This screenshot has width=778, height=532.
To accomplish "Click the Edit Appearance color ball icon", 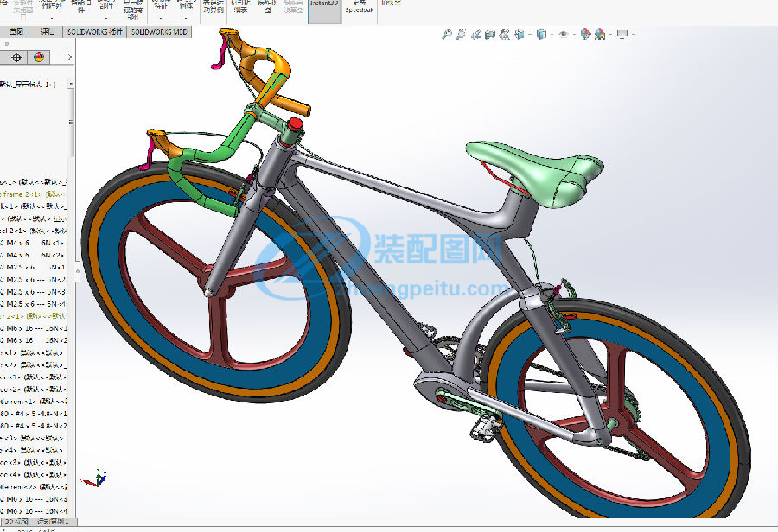I will click(x=585, y=35).
